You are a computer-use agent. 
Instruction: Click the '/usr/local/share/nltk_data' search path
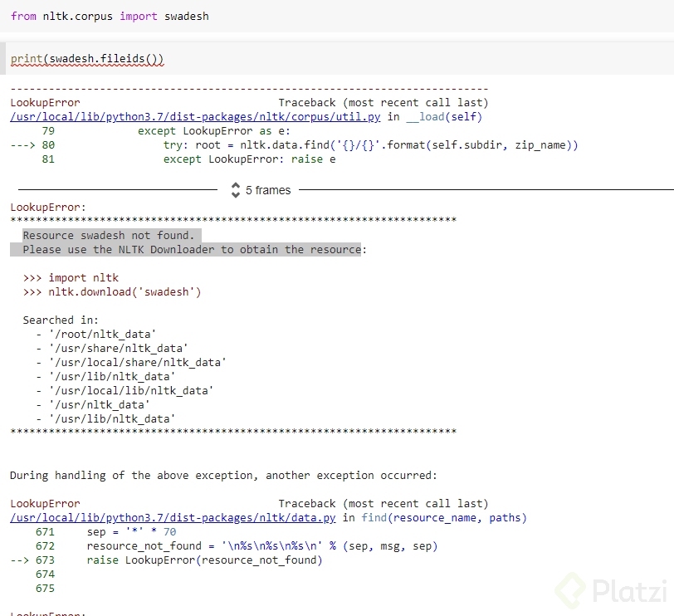138,362
